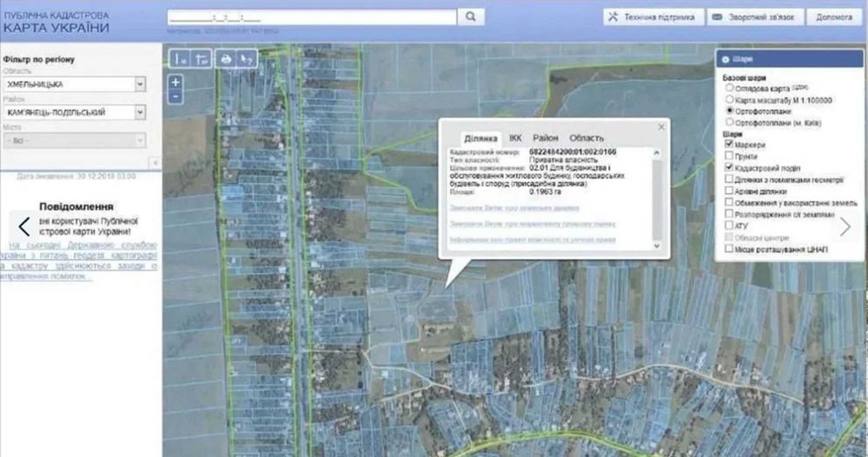The width and height of the screenshot is (868, 457).
Task: Click the print map icon
Action: point(226,59)
